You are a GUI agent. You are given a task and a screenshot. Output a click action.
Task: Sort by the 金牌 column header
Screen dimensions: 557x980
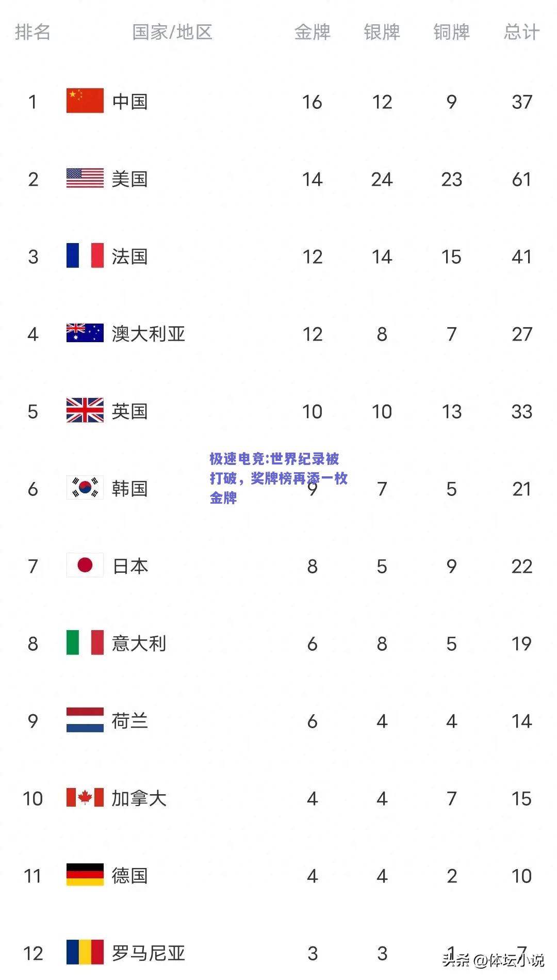(x=312, y=32)
